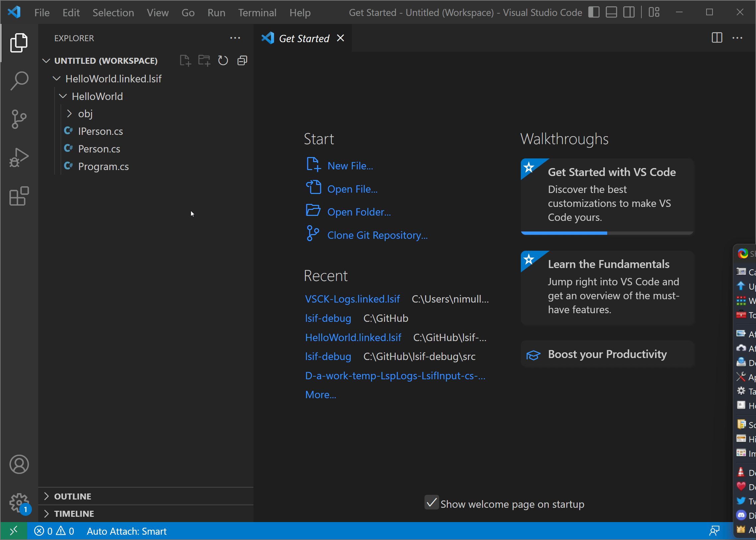The height and width of the screenshot is (540, 756).
Task: Open recent lsif-debug in C:\GitHub
Action: click(x=328, y=318)
